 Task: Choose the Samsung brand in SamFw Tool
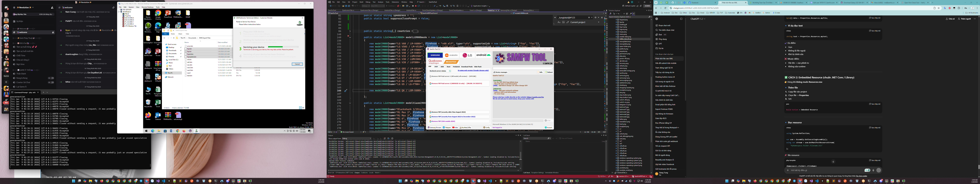(435, 55)
